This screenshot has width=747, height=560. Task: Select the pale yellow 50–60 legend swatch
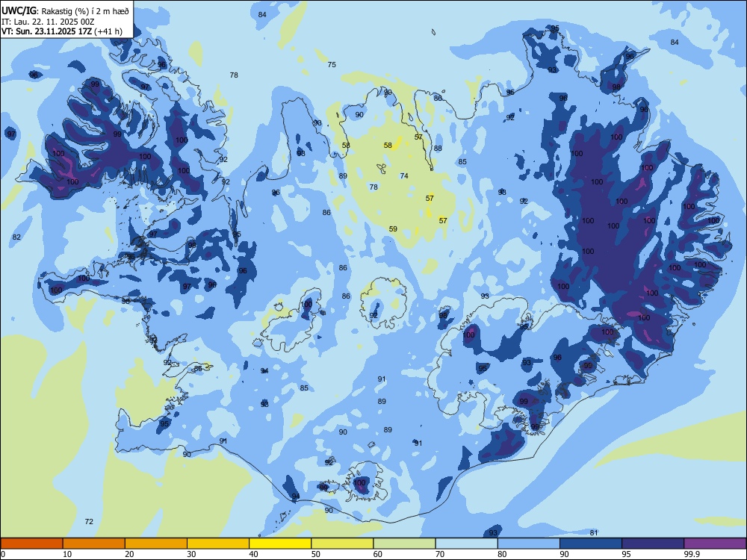[342, 544]
